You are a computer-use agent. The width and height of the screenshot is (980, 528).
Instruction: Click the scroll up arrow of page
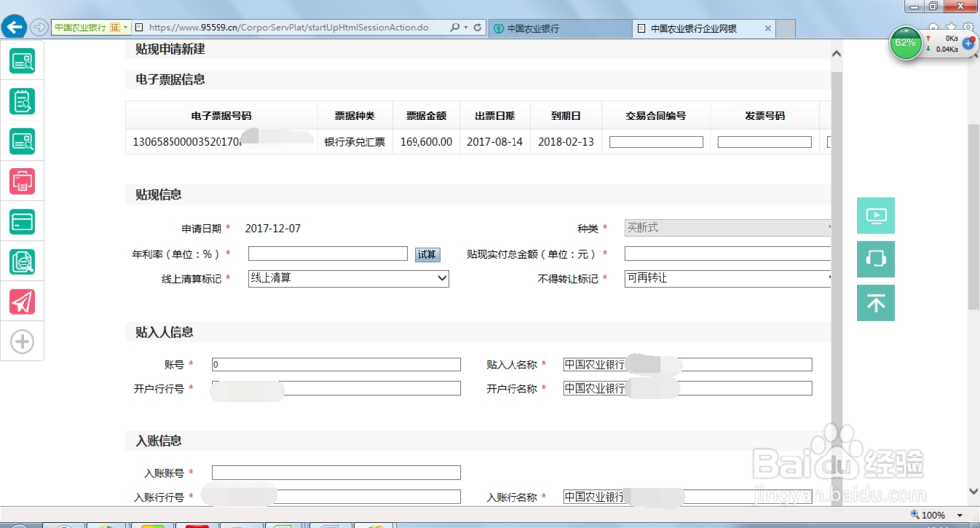[836, 54]
